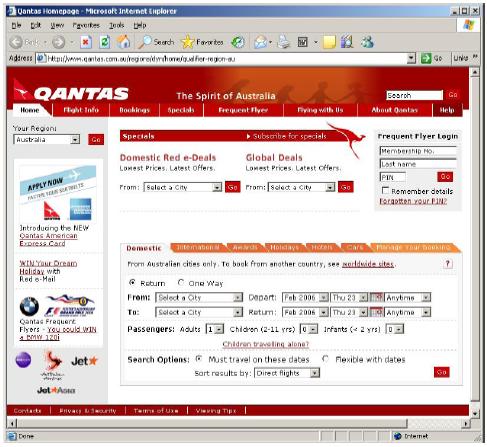Click the American Express card image
Viewport: 487px width, 447px height.
80,209
